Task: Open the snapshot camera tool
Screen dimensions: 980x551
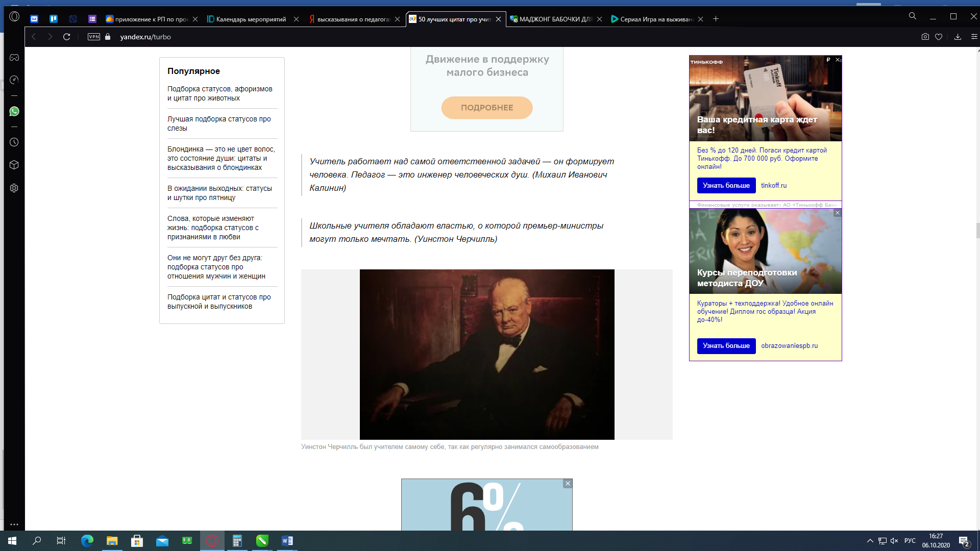Action: [925, 37]
